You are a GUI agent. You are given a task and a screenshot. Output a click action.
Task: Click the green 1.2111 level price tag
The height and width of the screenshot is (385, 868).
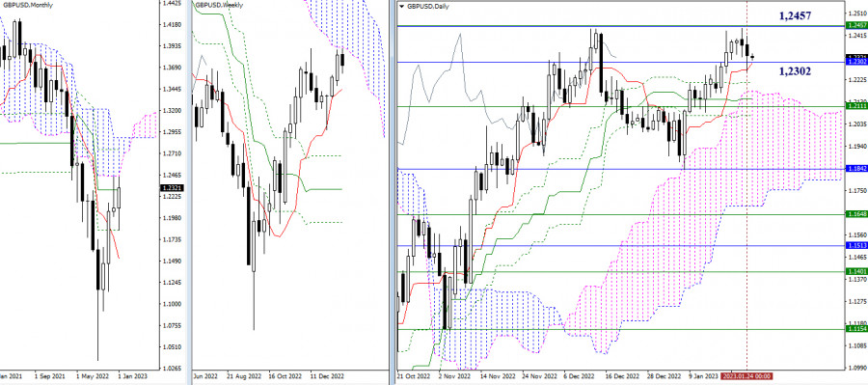857,106
